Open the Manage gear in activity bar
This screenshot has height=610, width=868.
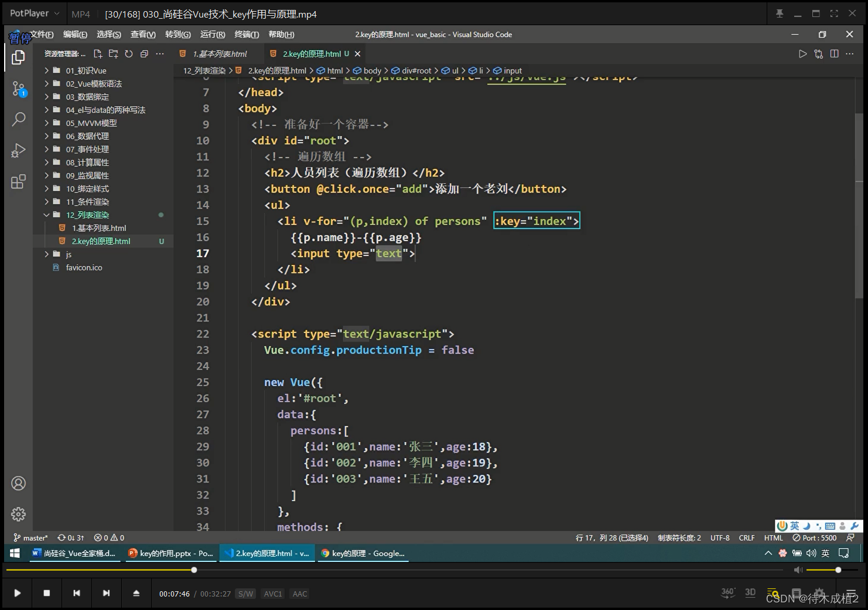point(19,514)
